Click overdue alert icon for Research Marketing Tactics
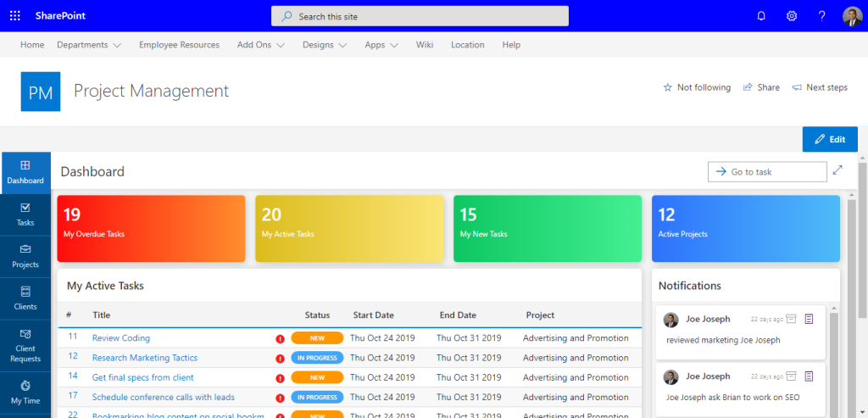Viewport: 868px width, 418px height. 280,359
